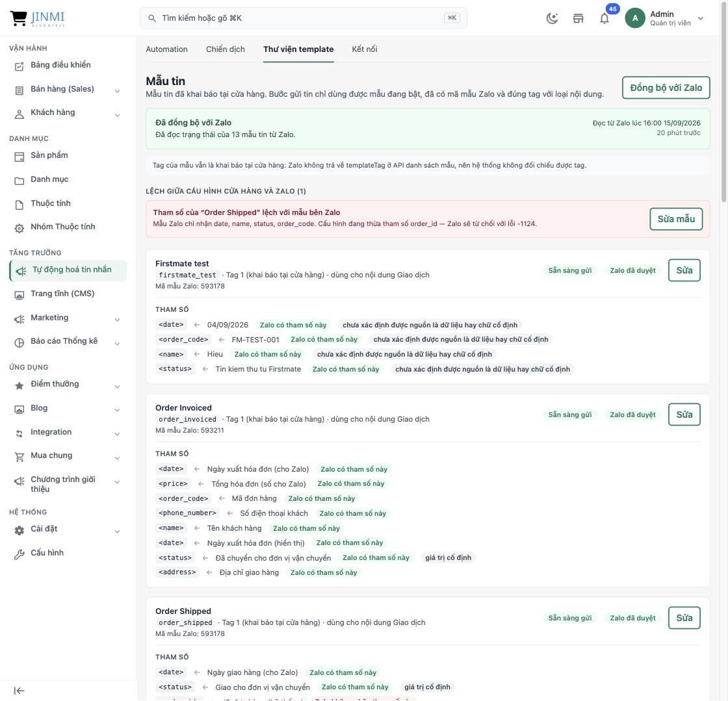Open Admin account dropdown arrow
Image resolution: width=728 pixels, height=701 pixels.
[701, 19]
